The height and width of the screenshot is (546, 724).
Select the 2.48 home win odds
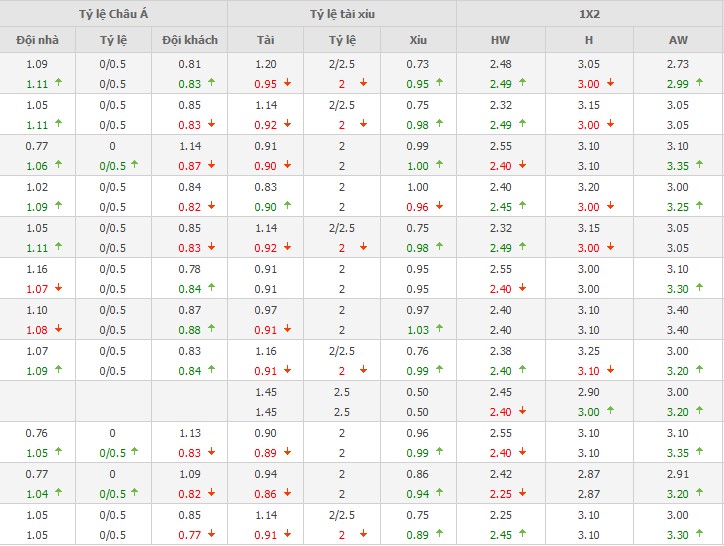500,65
